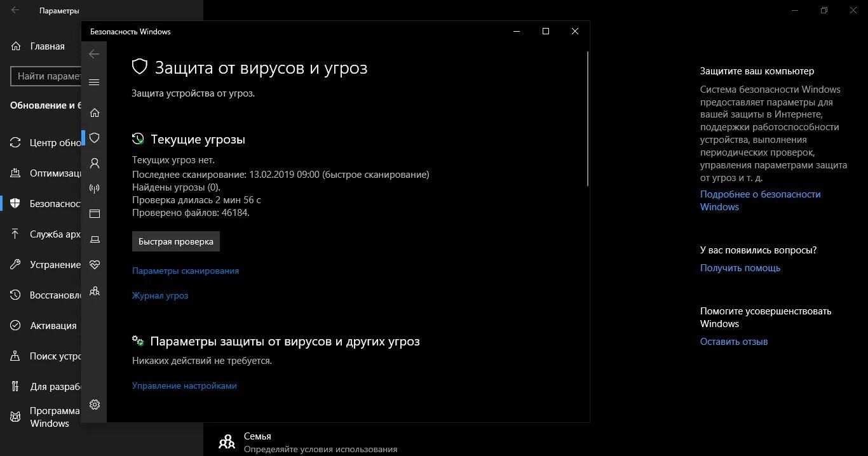
Task: Open Параметры сканирования link
Action: 186,271
